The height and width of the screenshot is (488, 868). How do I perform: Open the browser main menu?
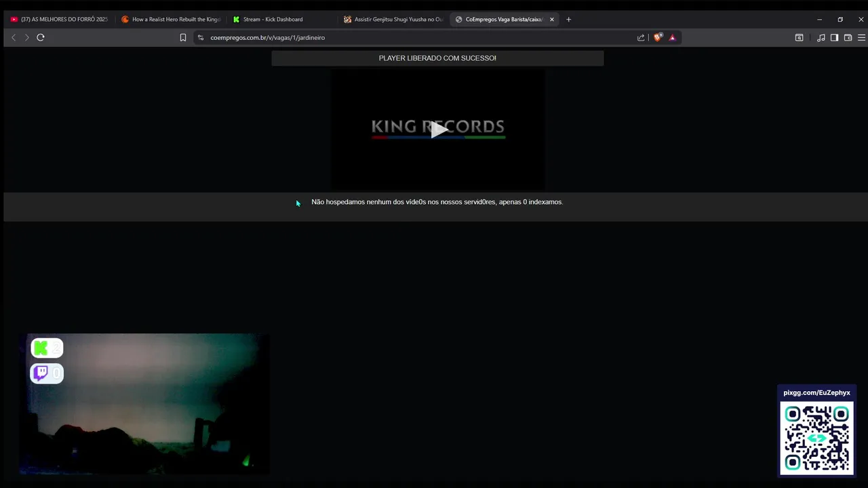click(x=861, y=37)
